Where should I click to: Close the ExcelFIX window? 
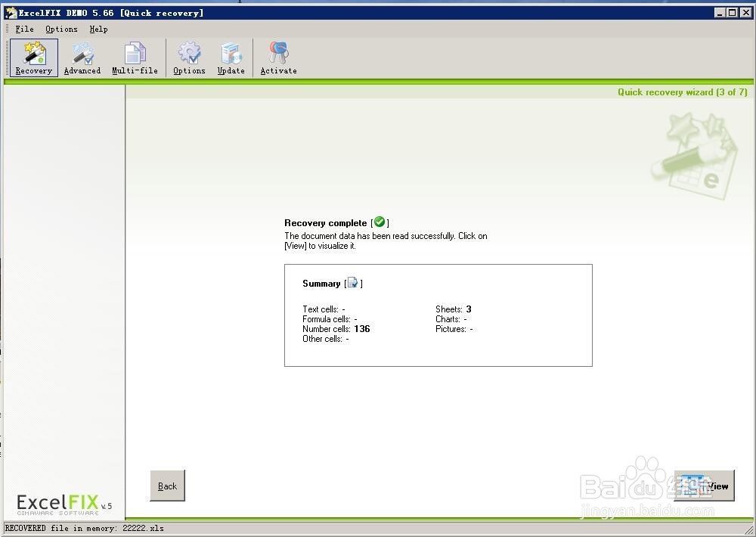coord(745,13)
